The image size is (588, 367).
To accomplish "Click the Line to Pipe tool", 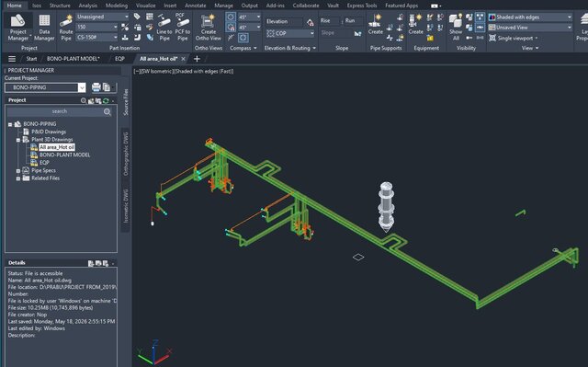I will point(164,27).
